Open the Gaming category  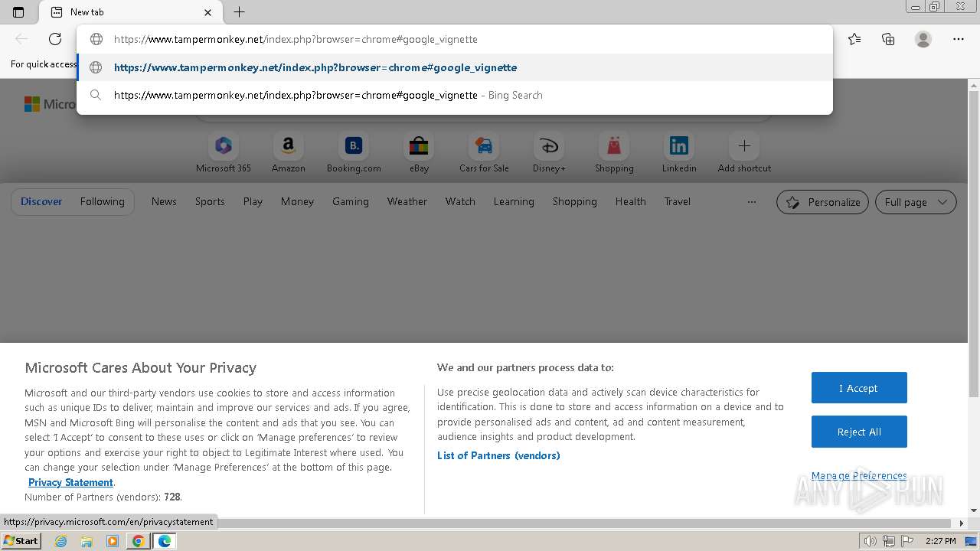pyautogui.click(x=351, y=201)
